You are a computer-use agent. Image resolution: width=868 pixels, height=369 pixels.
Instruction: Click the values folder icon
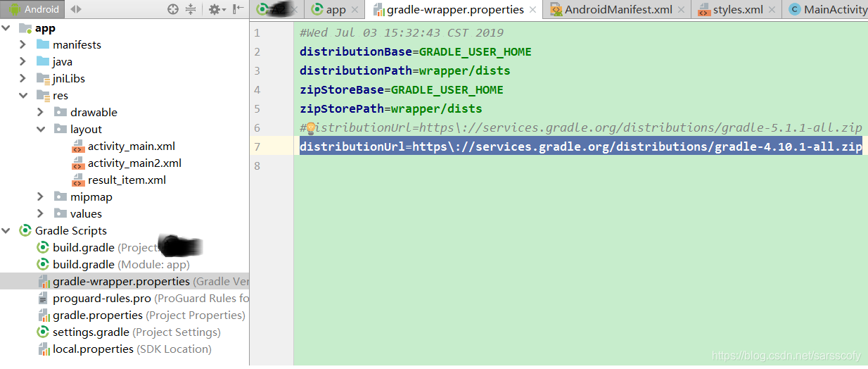(x=60, y=214)
